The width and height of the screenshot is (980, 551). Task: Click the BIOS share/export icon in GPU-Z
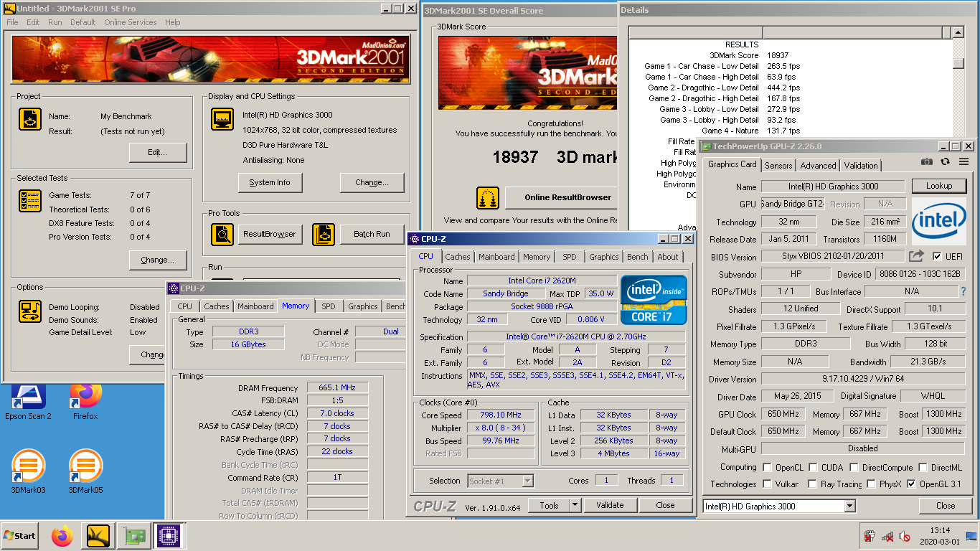point(916,255)
